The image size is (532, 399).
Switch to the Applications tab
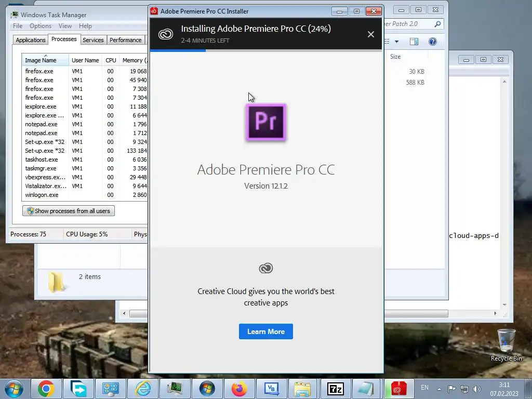coord(31,40)
